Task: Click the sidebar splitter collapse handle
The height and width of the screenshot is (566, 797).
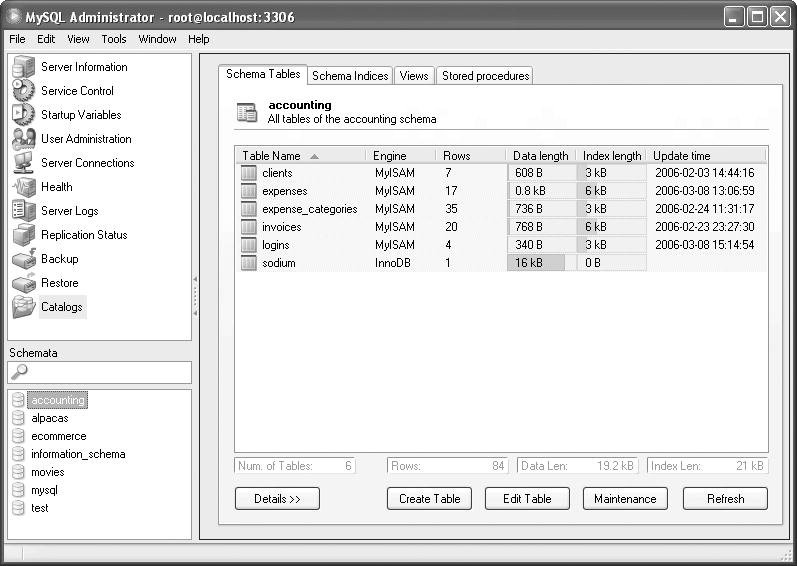Action: point(195,297)
